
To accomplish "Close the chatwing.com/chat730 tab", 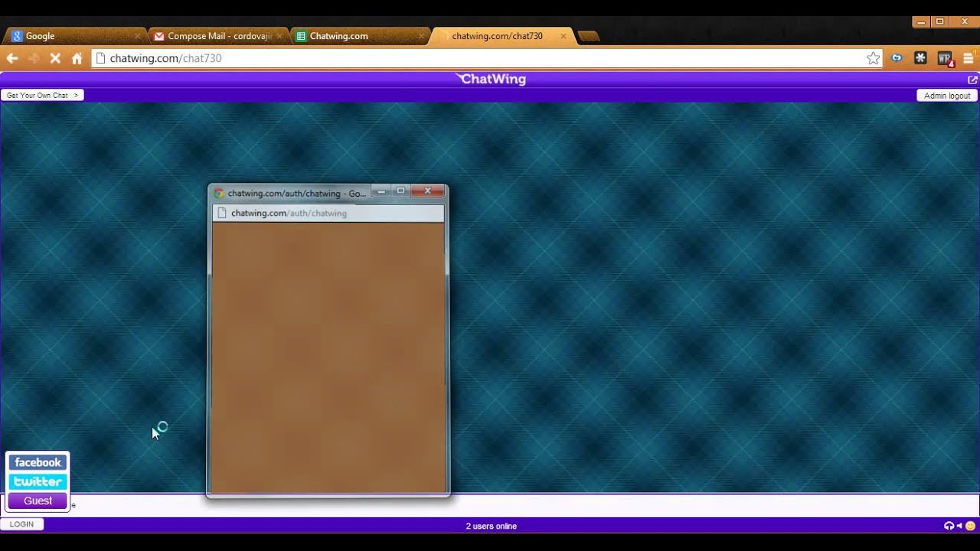I will [563, 36].
